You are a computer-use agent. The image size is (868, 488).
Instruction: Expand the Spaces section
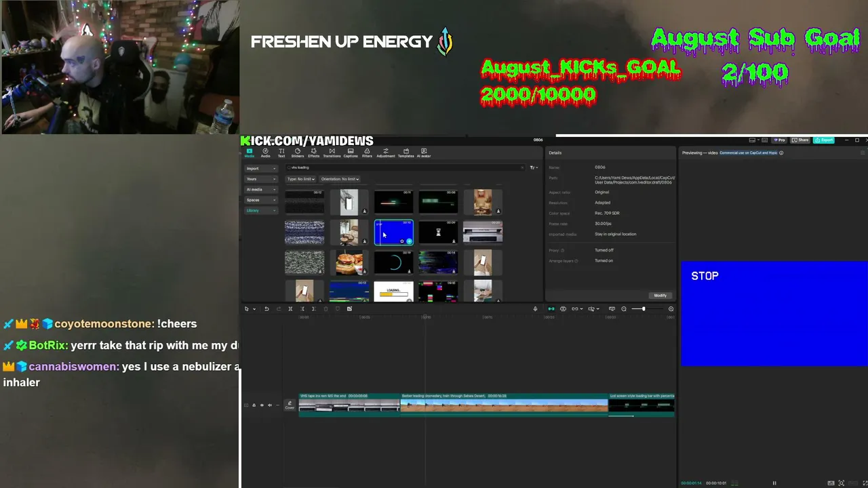(x=261, y=200)
